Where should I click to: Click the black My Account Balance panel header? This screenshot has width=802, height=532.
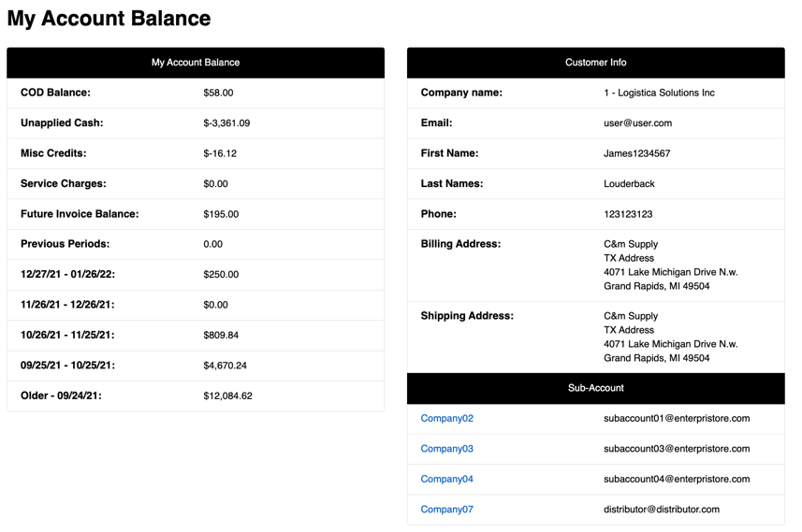click(x=196, y=63)
